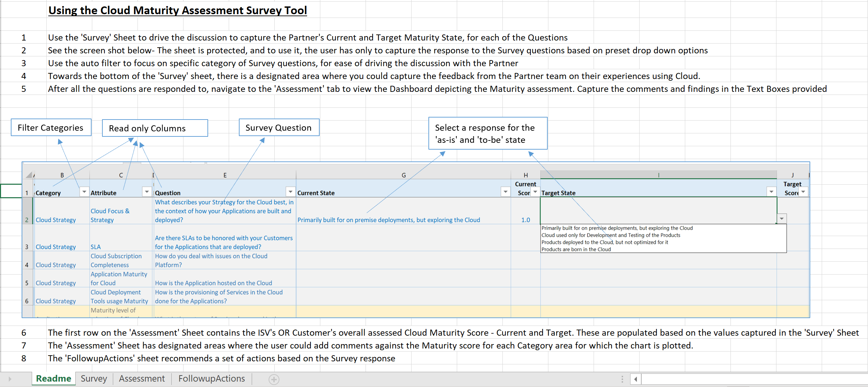This screenshot has height=387, width=868.
Task: Switch to the Survey sheet tab
Action: [x=94, y=379]
